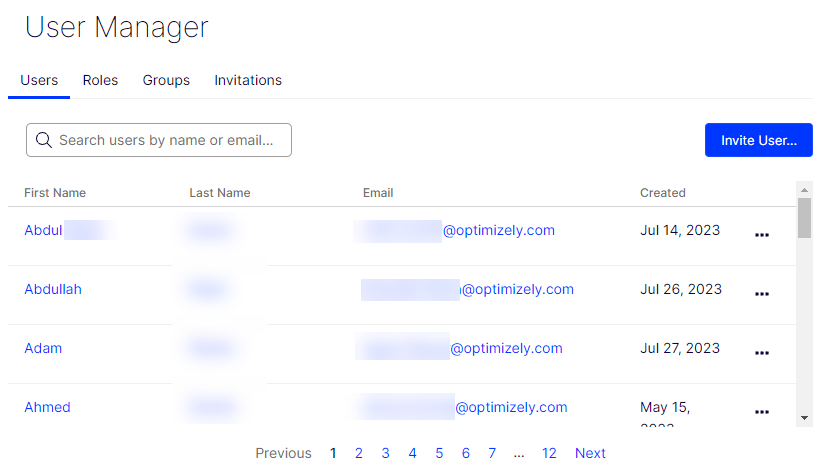
Task: Click the scrollbar up arrow
Action: coord(804,190)
